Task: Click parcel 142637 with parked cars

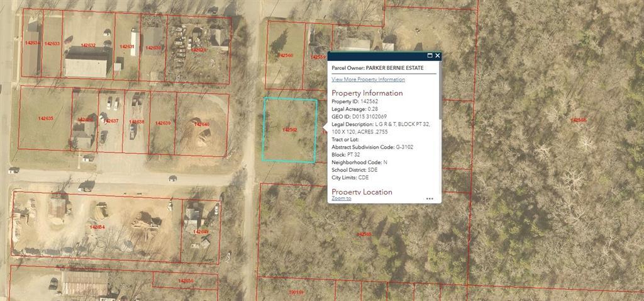Action: (111, 120)
